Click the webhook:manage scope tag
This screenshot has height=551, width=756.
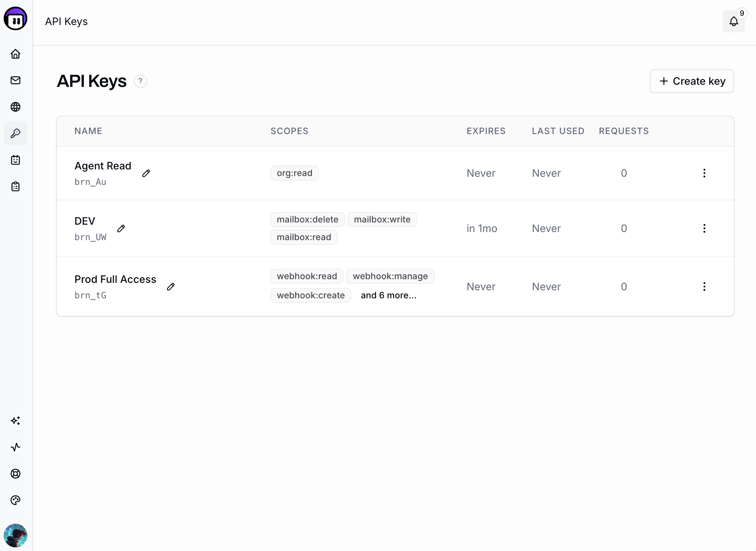[390, 276]
